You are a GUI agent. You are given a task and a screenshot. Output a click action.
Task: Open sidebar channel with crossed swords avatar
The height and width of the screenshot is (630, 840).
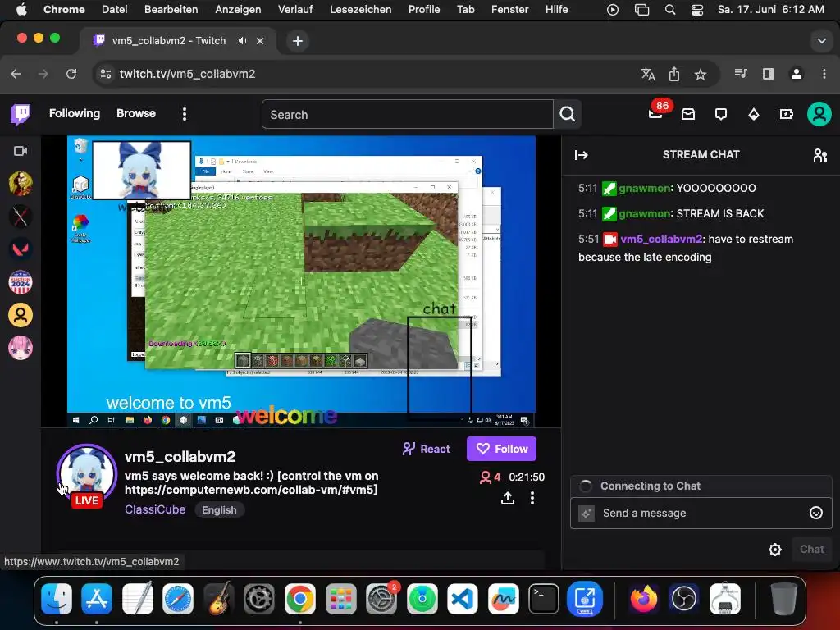coord(21,217)
